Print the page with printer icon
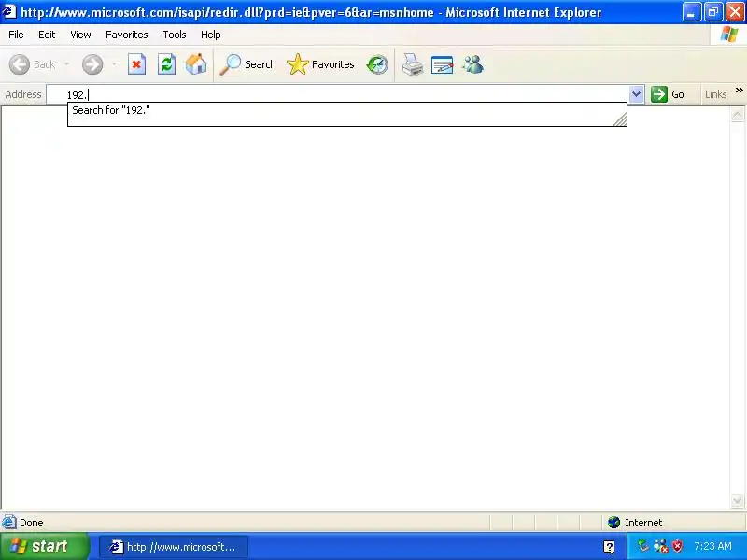Viewport: 747px width, 560px height. [413, 64]
